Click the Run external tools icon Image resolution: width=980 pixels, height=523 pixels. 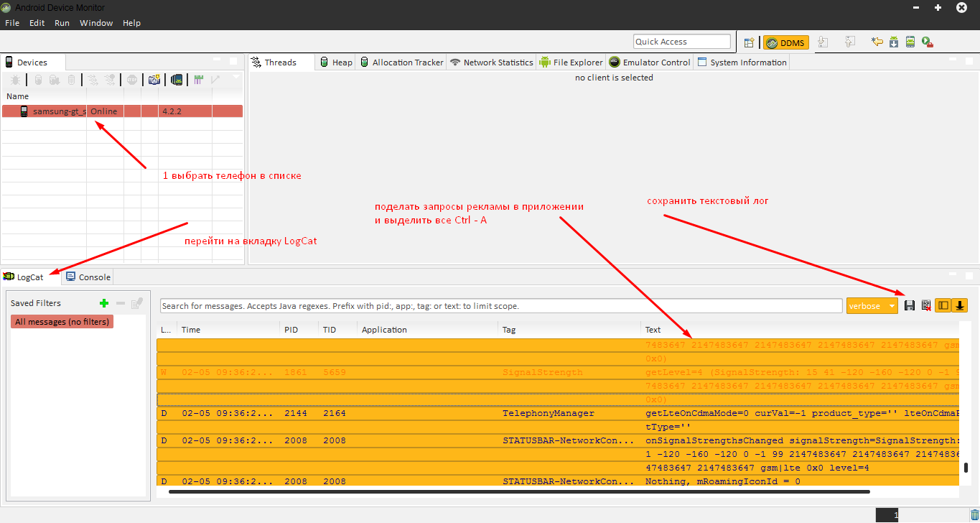point(927,42)
